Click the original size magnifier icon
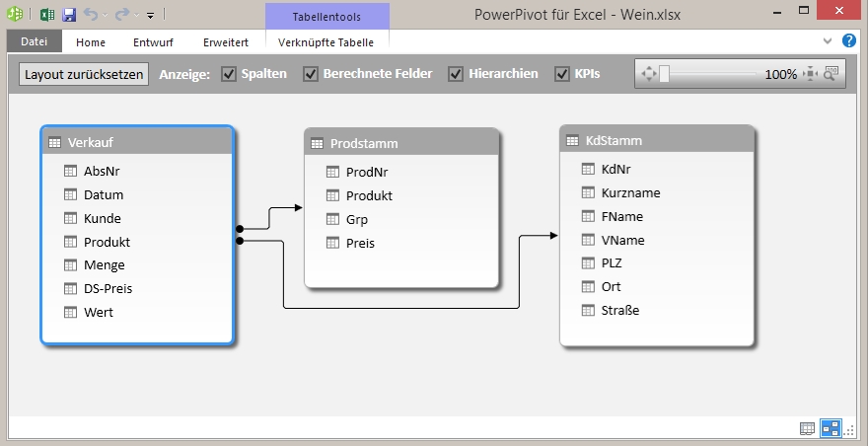Screen dimensions: 868x446 [831, 73]
